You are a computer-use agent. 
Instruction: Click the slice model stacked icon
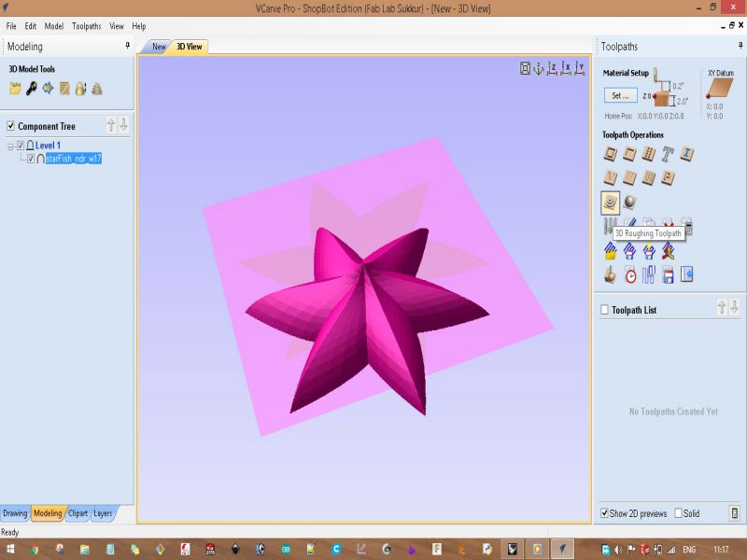(97, 89)
